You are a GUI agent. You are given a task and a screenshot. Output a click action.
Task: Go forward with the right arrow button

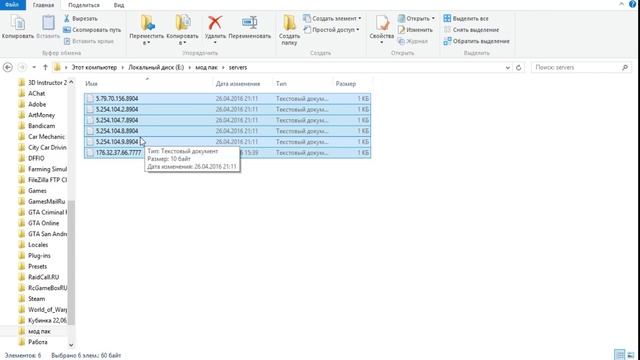click(x=22, y=67)
